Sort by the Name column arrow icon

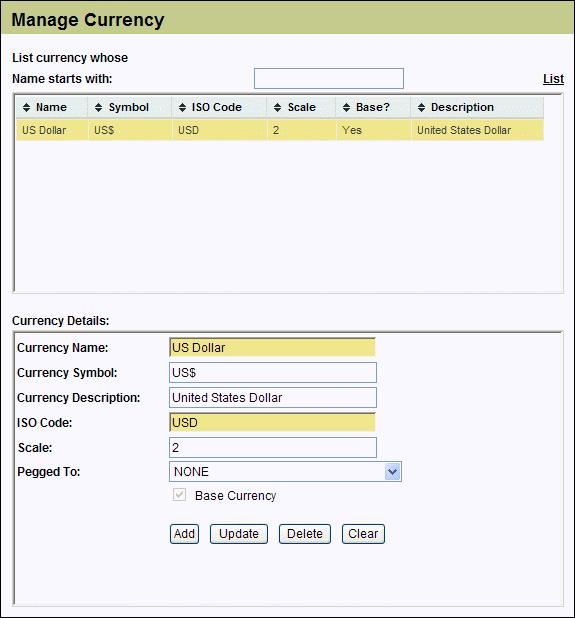(26, 107)
